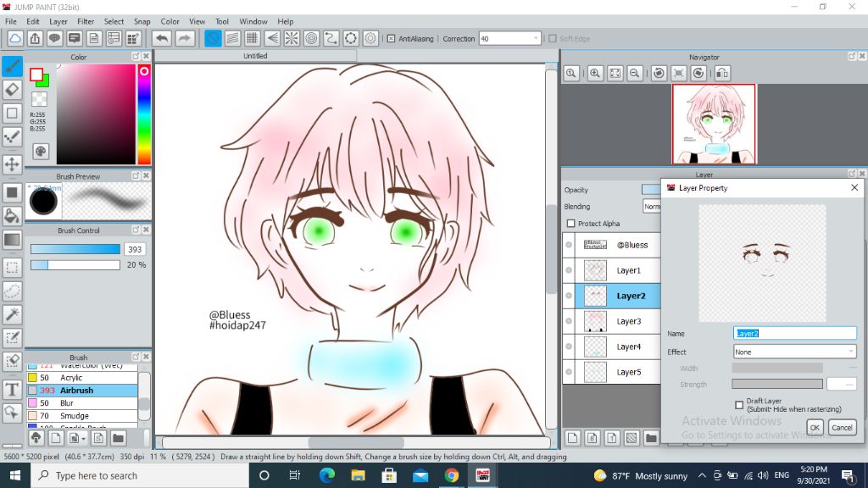The width and height of the screenshot is (868, 488).
Task: Add new layer via Layer panel bottom icon
Action: (x=573, y=438)
